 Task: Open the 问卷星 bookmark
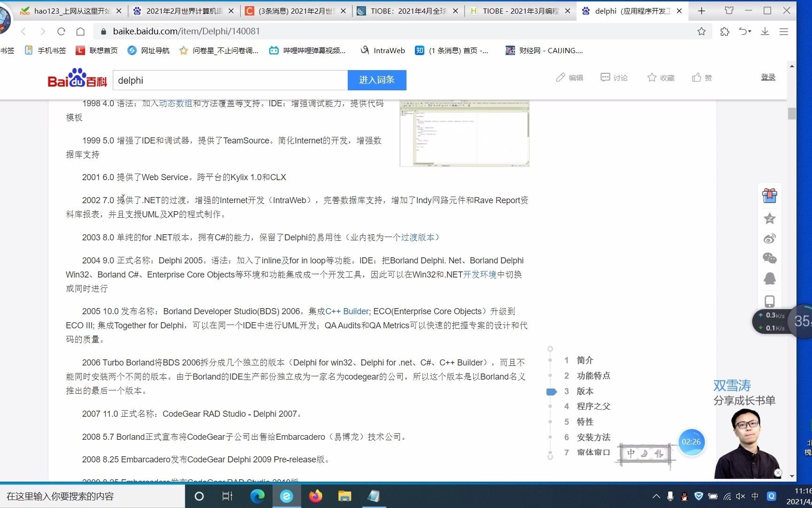(219, 50)
